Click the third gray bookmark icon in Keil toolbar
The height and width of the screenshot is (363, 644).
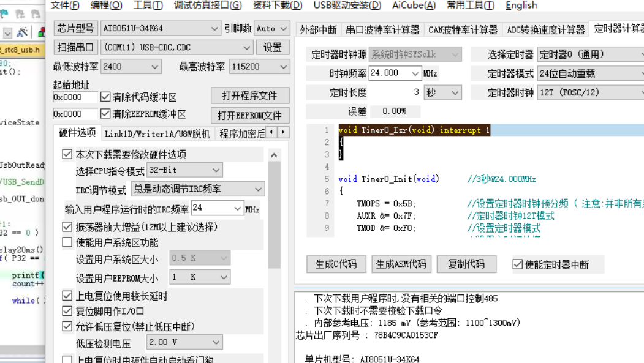36,14
